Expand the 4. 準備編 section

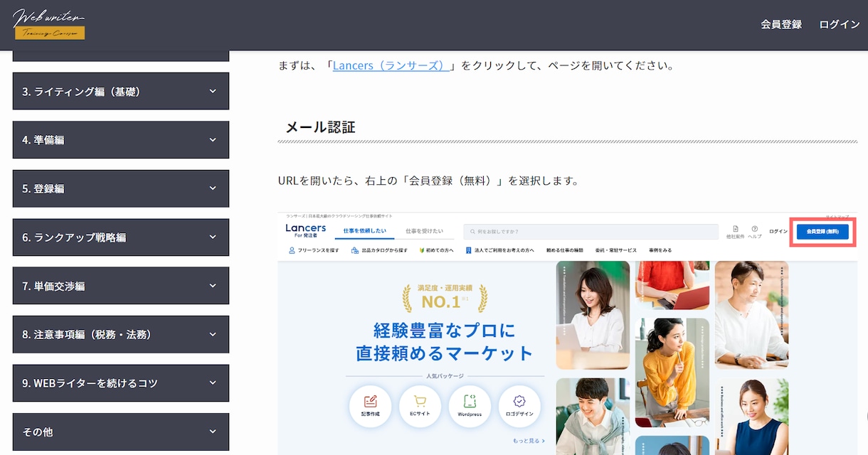(121, 139)
